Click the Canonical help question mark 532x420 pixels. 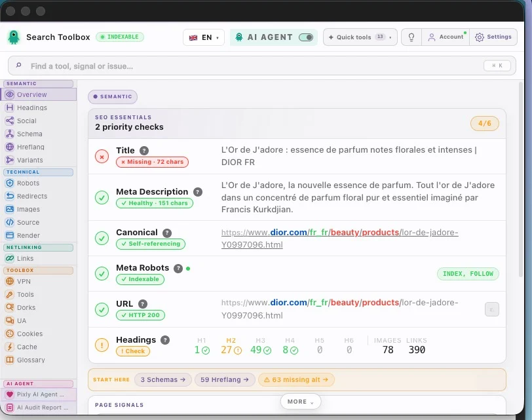pos(167,233)
